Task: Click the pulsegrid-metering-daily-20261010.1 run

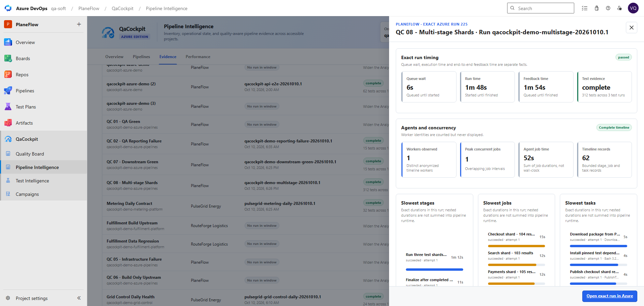Action: 280,204
